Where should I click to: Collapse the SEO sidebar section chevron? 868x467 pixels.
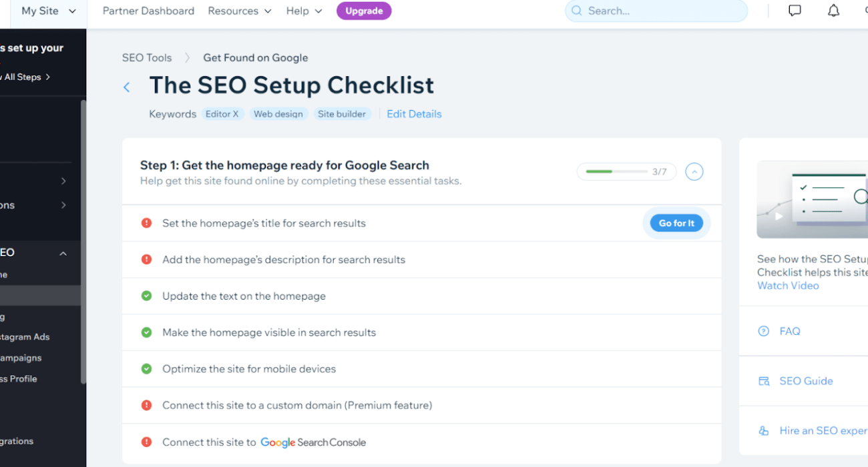point(63,253)
